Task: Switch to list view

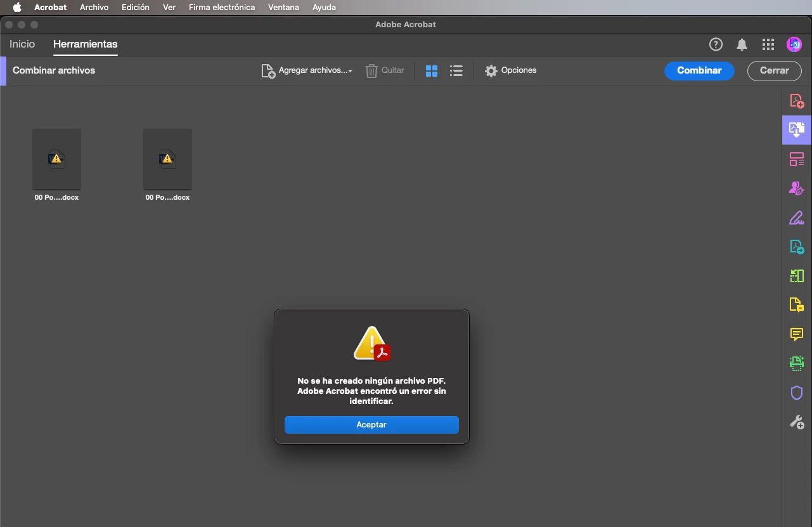Action: coord(456,71)
